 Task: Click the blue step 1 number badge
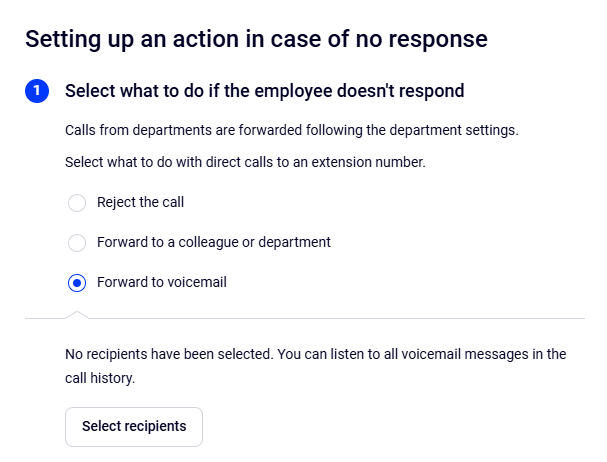point(37,91)
